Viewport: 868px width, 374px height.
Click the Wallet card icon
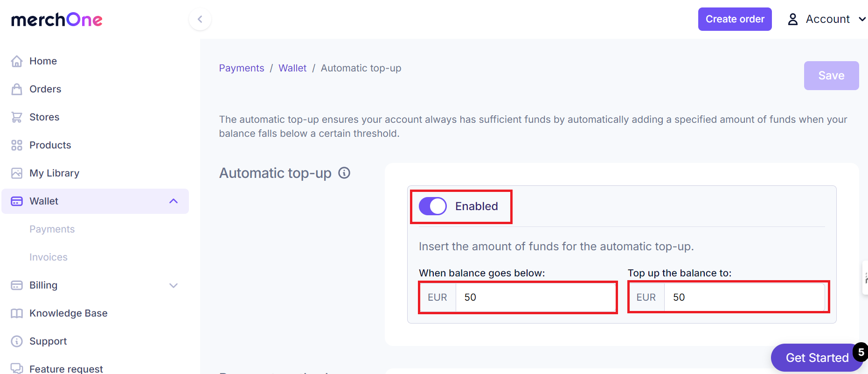[x=16, y=201]
